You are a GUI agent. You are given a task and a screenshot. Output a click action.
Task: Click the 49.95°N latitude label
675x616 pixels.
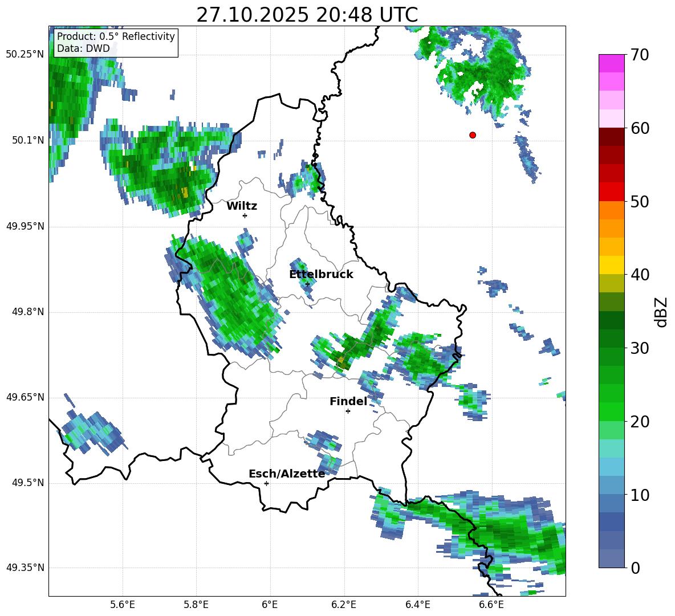[x=25, y=226]
